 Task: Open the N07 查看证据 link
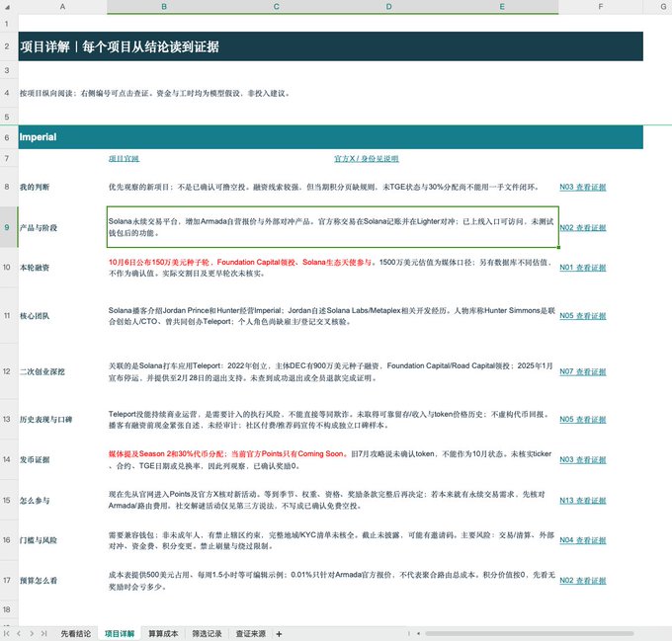tap(582, 372)
